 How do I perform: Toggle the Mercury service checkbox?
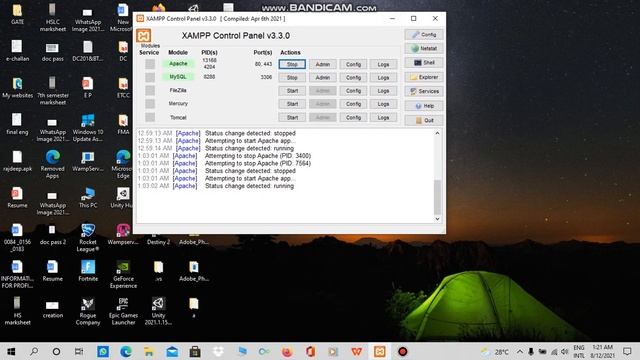pos(150,104)
